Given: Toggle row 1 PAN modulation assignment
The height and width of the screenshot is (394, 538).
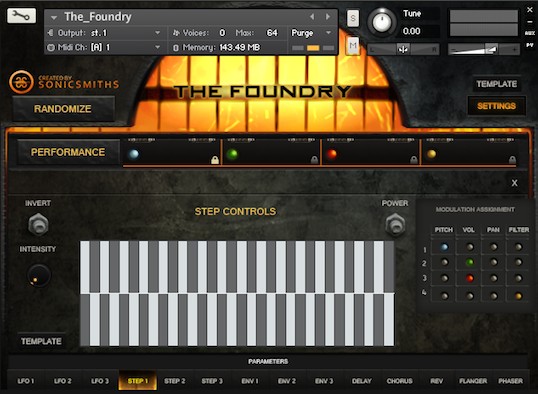Looking at the screenshot, I should coord(494,247).
